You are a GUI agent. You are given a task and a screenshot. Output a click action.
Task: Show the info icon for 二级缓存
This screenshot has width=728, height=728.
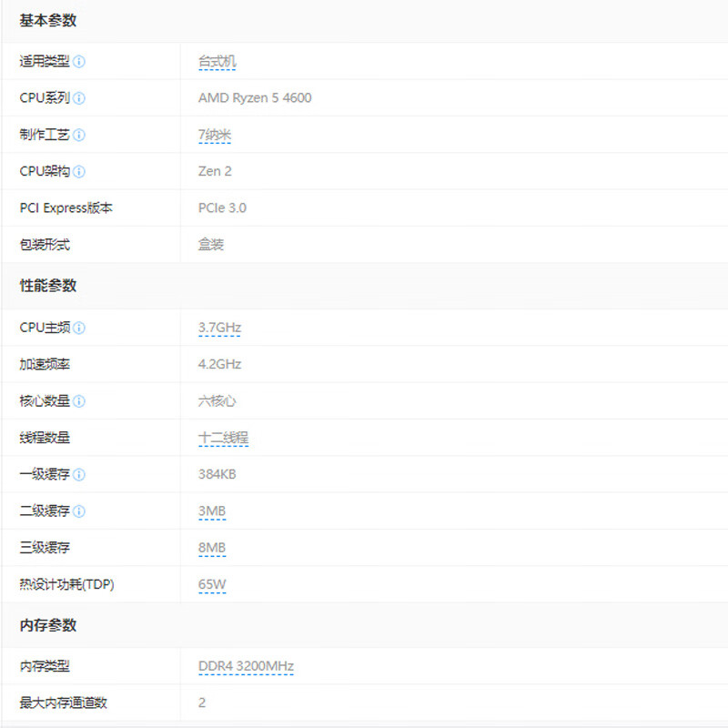point(79,511)
